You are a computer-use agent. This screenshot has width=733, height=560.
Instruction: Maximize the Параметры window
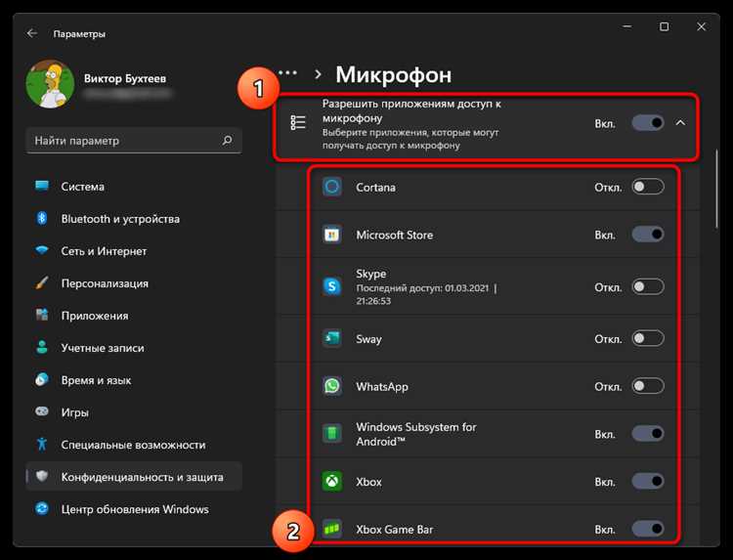tap(665, 26)
